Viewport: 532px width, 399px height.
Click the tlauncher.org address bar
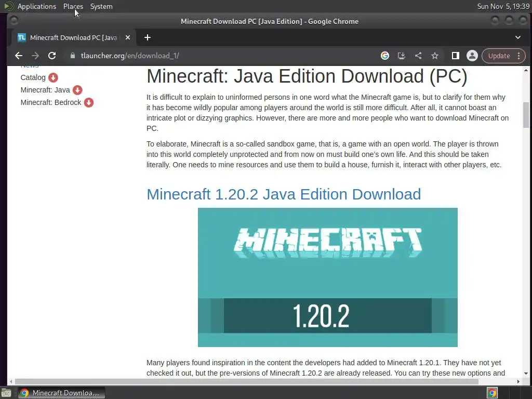[224, 56]
